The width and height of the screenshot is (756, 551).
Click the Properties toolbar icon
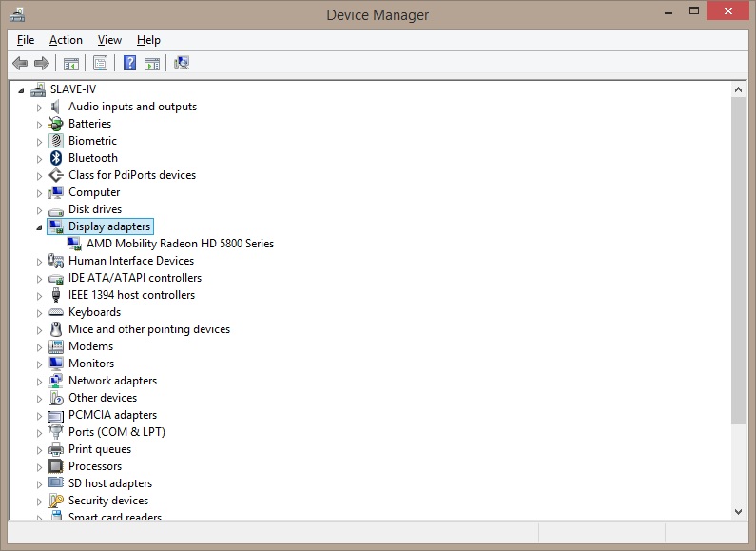99,63
